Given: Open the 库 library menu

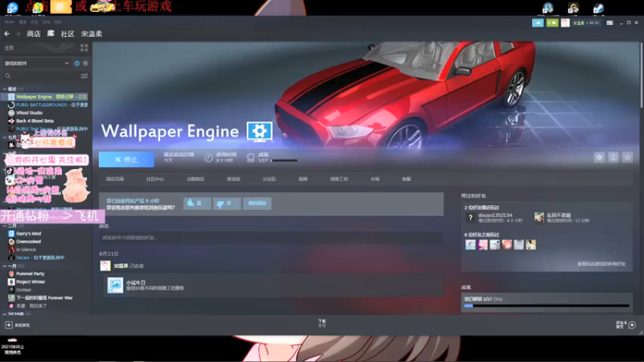Looking at the screenshot, I should [x=51, y=34].
